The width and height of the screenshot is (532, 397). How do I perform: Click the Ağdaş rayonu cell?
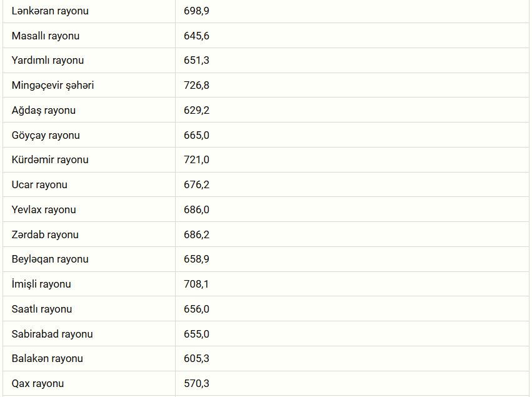click(44, 111)
